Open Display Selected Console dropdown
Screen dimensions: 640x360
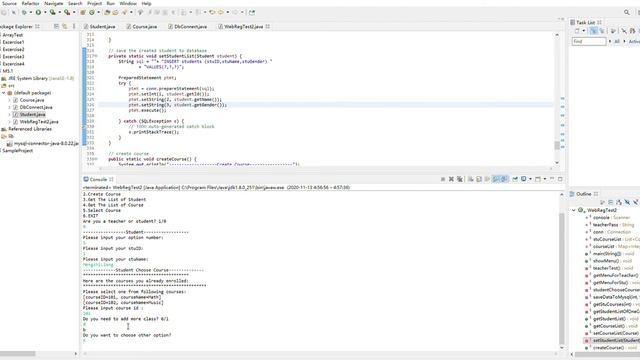[x=530, y=179]
